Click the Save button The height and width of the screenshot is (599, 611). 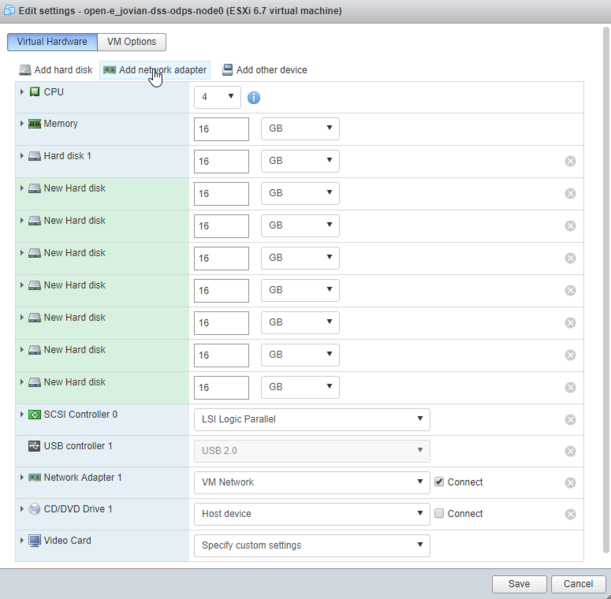[519, 584]
